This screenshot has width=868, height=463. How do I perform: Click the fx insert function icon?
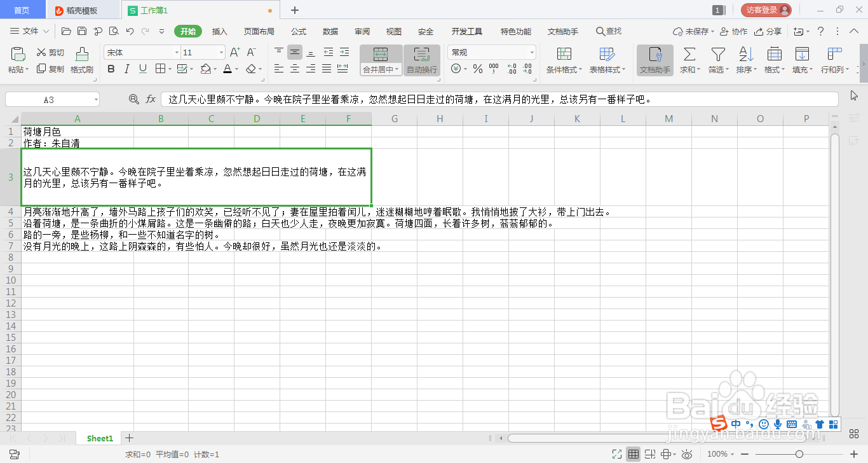click(151, 99)
